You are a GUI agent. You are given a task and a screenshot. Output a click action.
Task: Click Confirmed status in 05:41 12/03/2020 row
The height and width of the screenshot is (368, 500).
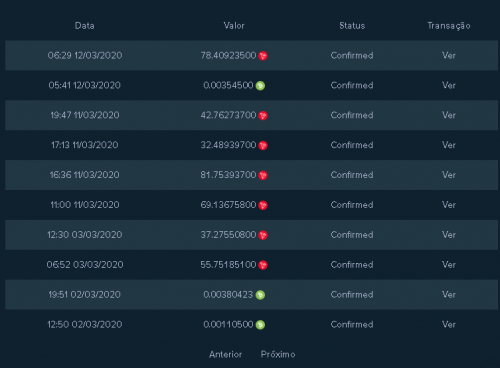(352, 85)
